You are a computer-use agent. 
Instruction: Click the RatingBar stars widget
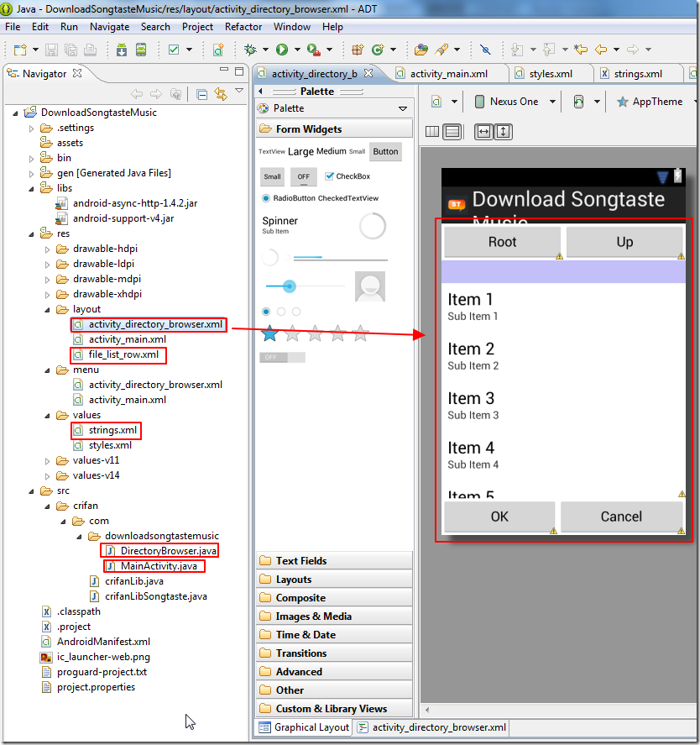click(x=315, y=333)
